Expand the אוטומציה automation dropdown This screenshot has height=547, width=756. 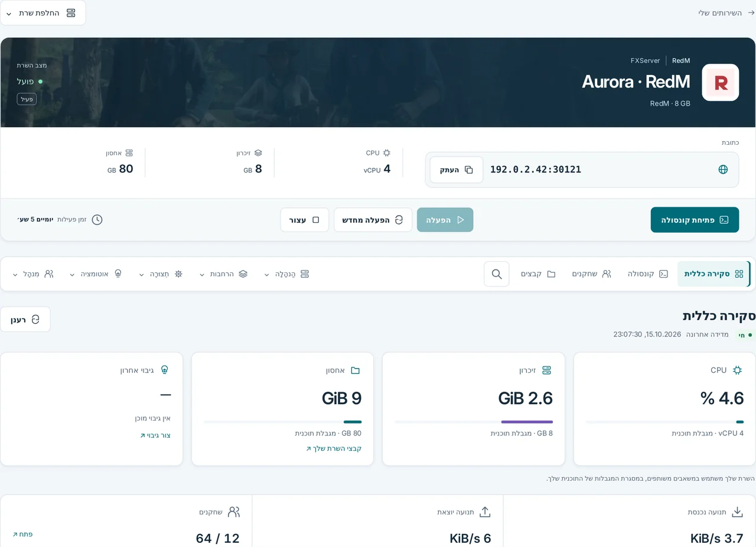pyautogui.click(x=96, y=274)
